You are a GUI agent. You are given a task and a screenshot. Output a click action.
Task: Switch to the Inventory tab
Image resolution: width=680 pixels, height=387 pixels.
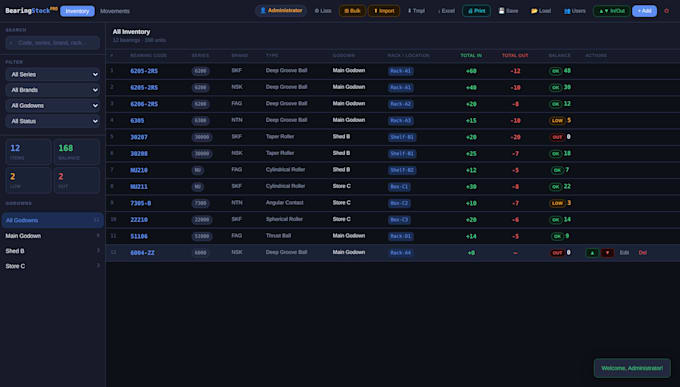tap(77, 11)
